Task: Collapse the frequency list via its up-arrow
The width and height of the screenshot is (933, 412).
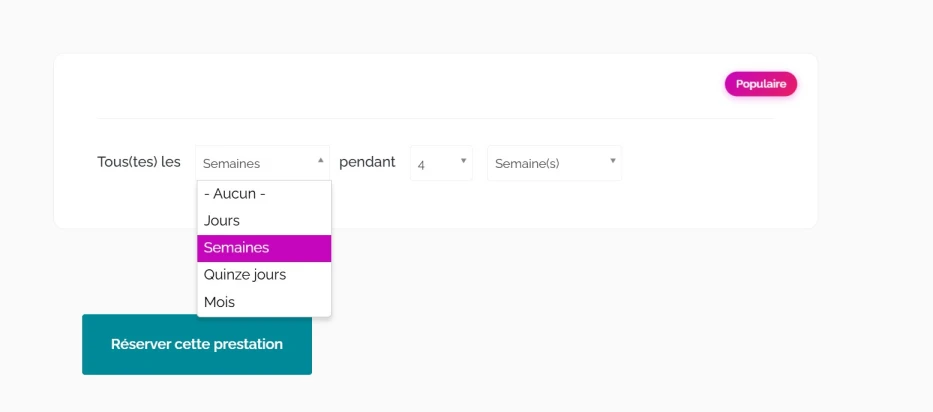Action: click(x=320, y=160)
